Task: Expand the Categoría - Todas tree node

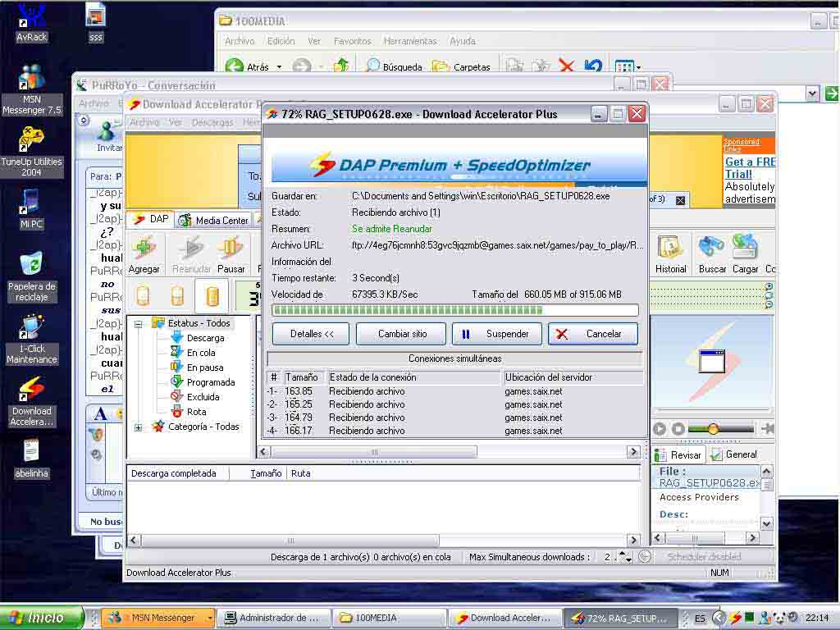Action: click(138, 427)
